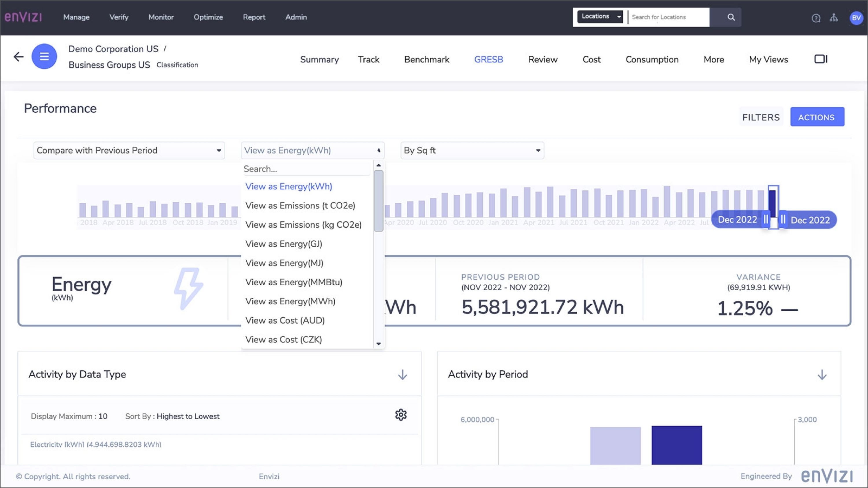Select View as Emissions (kg CO2e)
868x488 pixels.
pyautogui.click(x=303, y=225)
